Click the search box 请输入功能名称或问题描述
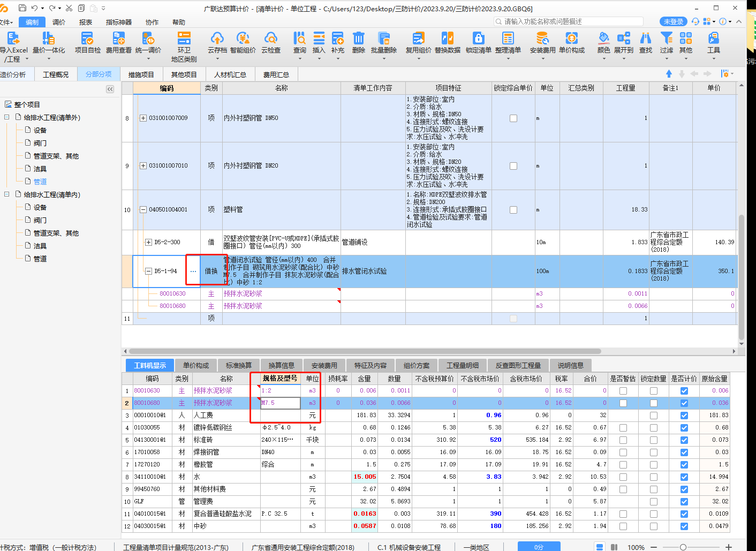This screenshot has height=551, width=756. (x=569, y=21)
